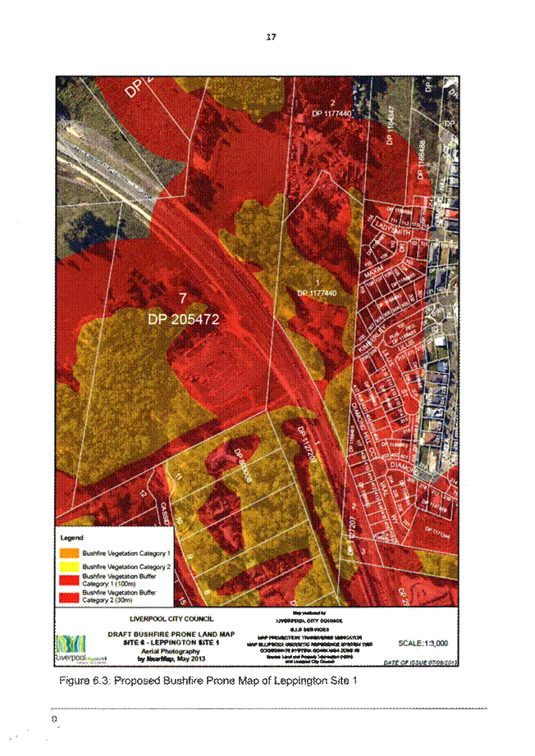Click the 'KIMBERLEY' street label

[x=371, y=339]
